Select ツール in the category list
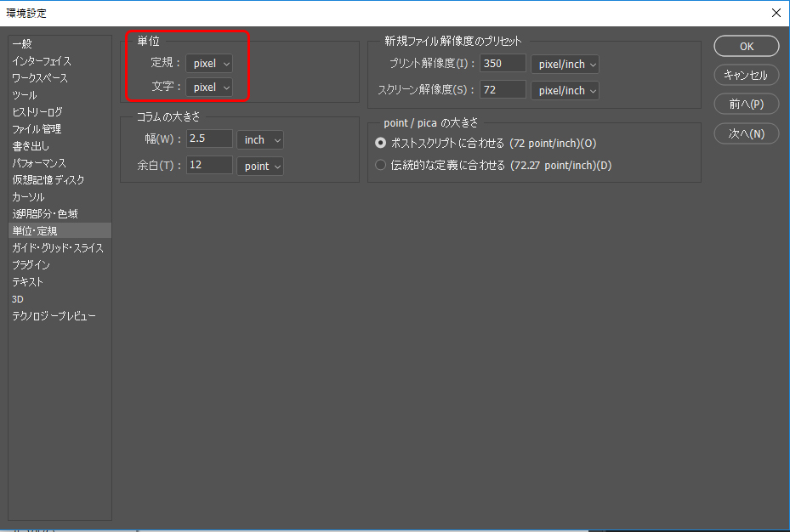 pyautogui.click(x=60, y=95)
